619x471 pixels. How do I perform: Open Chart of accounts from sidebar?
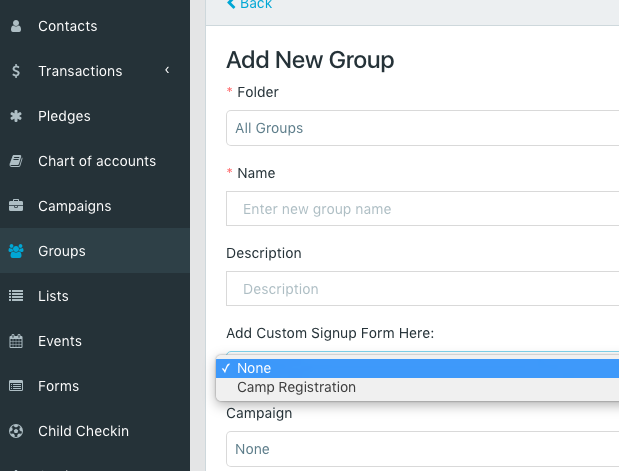pos(97,161)
